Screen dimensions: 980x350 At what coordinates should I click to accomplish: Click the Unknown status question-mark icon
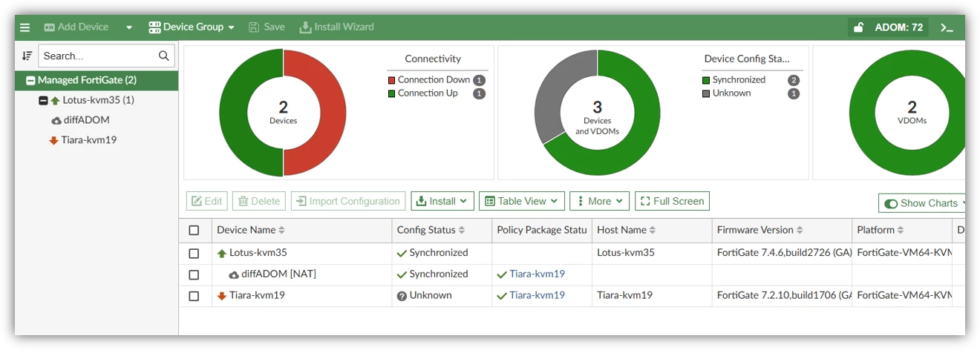402,296
